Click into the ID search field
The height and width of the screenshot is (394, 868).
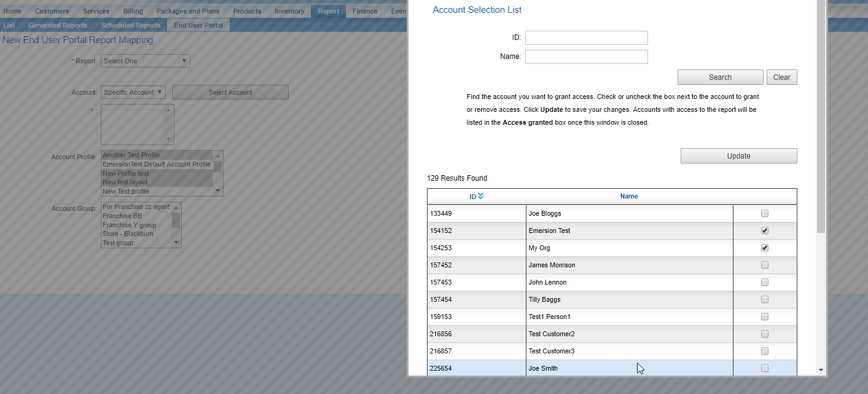click(x=586, y=37)
